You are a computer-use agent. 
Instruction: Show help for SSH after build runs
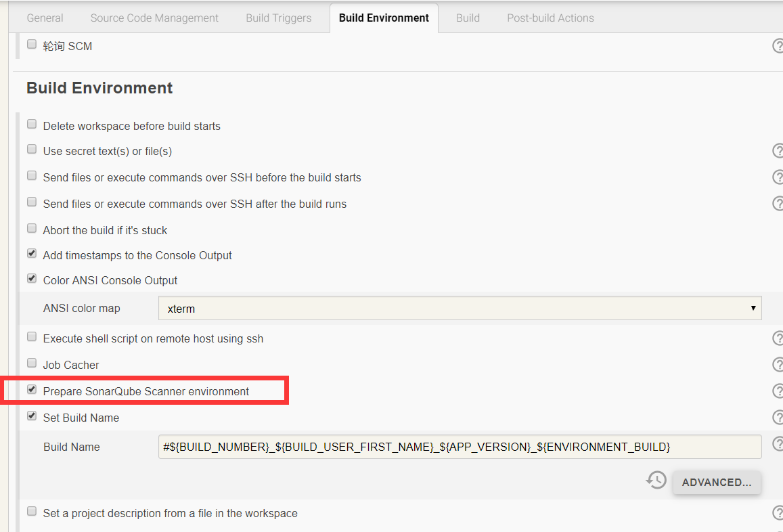click(778, 204)
